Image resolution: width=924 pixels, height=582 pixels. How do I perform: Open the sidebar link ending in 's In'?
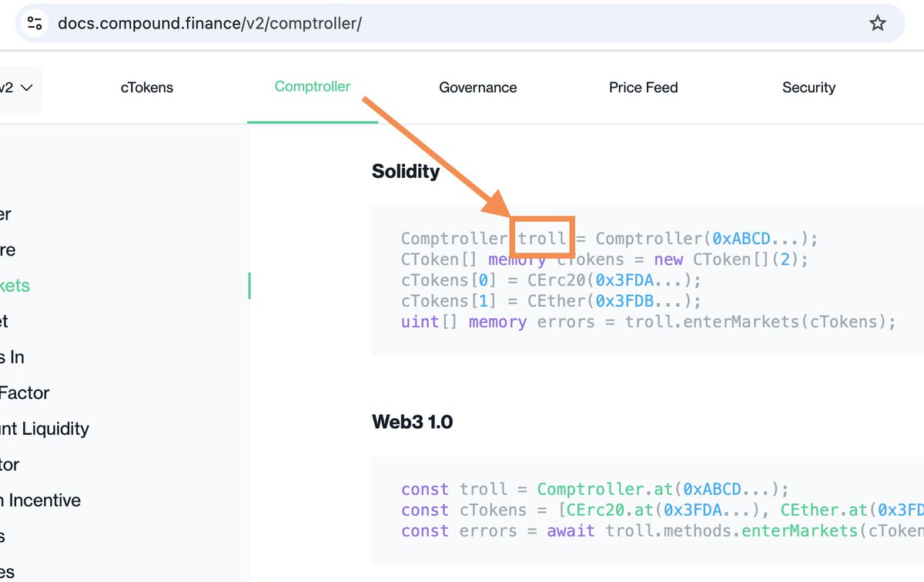(12, 357)
